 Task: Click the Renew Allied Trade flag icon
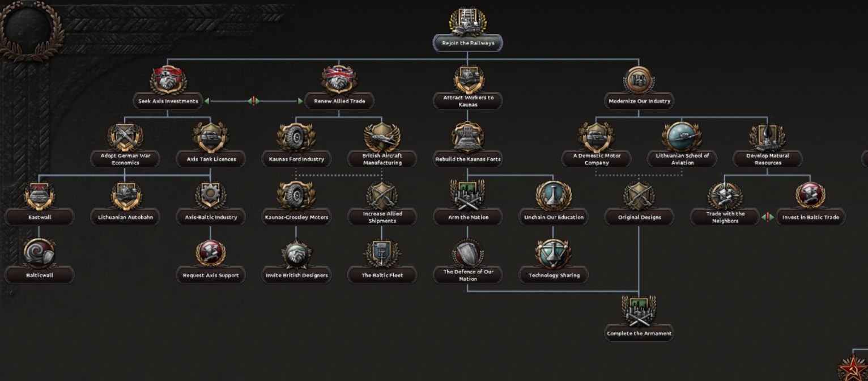339,80
